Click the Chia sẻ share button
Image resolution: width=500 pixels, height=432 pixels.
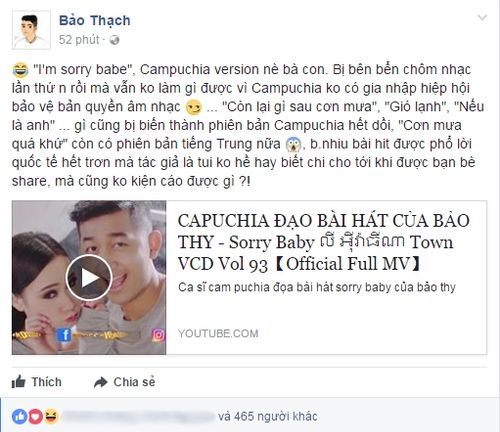(125, 382)
